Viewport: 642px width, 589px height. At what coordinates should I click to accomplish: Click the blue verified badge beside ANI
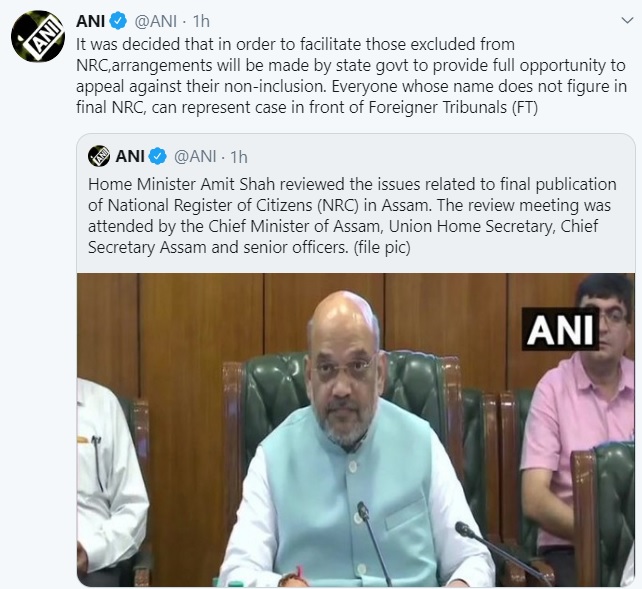pos(119,21)
